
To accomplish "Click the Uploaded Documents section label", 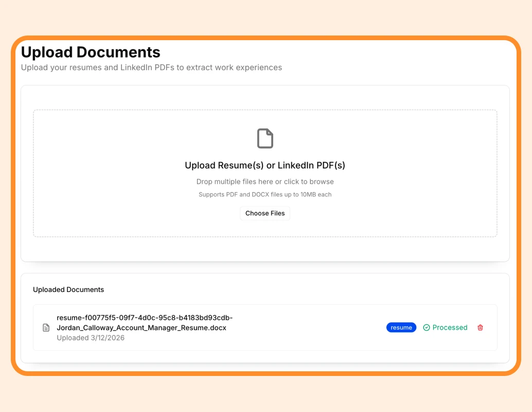I will pyautogui.click(x=68, y=289).
